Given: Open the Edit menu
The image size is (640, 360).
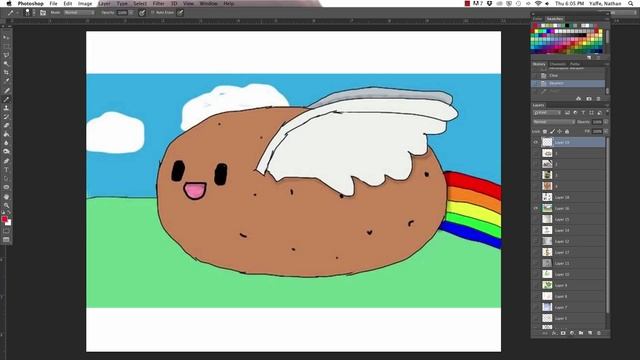Looking at the screenshot, I should click(68, 3).
